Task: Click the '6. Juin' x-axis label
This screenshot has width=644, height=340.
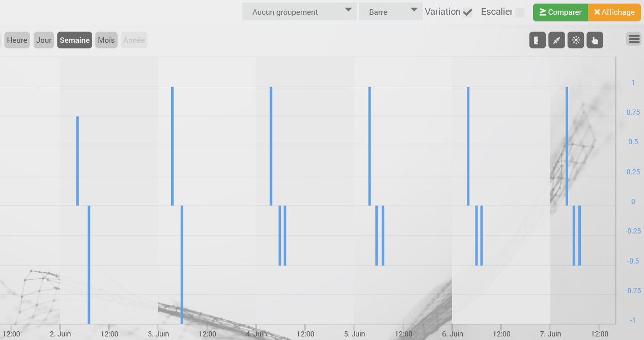Action: pyautogui.click(x=452, y=334)
